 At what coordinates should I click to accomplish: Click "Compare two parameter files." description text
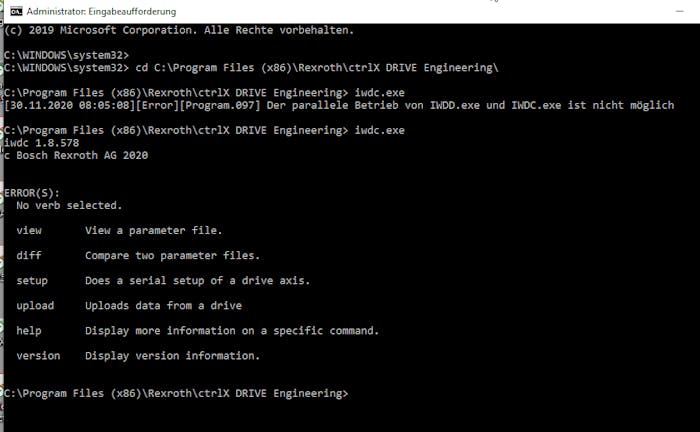tap(172, 255)
